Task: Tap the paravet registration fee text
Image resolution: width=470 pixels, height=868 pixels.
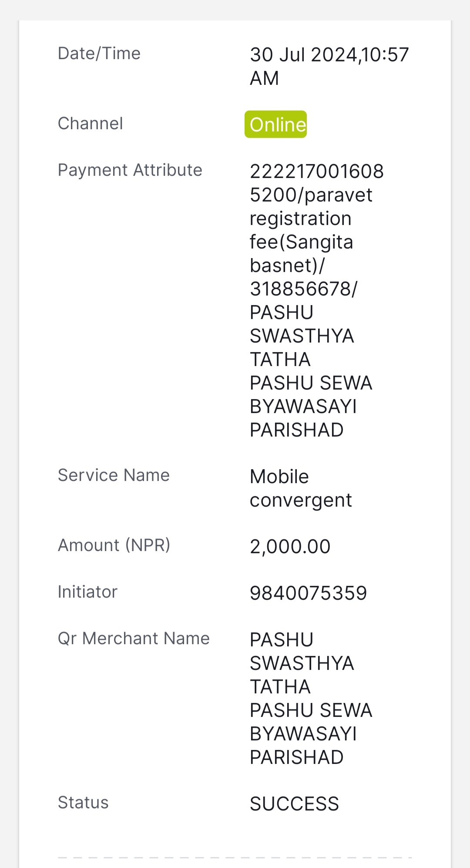Action: pyautogui.click(x=311, y=219)
